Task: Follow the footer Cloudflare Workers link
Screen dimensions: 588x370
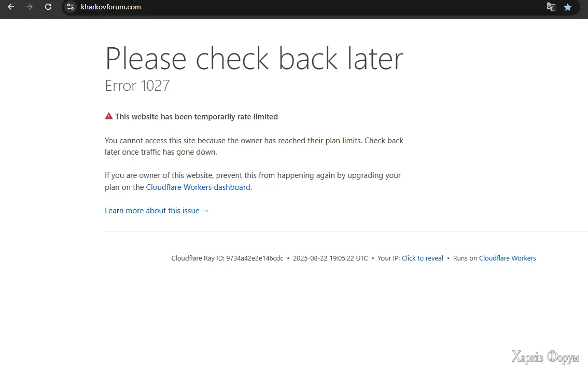Action: pos(508,258)
